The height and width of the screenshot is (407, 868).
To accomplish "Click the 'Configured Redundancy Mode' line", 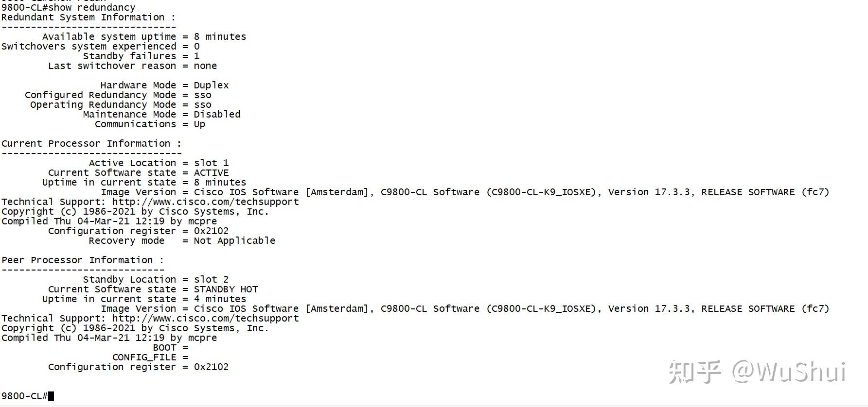I will (x=118, y=95).
